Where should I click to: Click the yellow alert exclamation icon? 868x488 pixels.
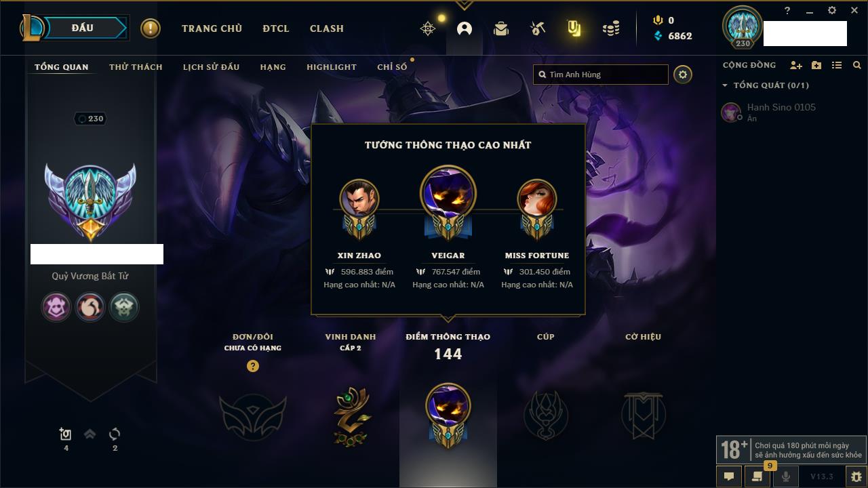pyautogui.click(x=151, y=28)
